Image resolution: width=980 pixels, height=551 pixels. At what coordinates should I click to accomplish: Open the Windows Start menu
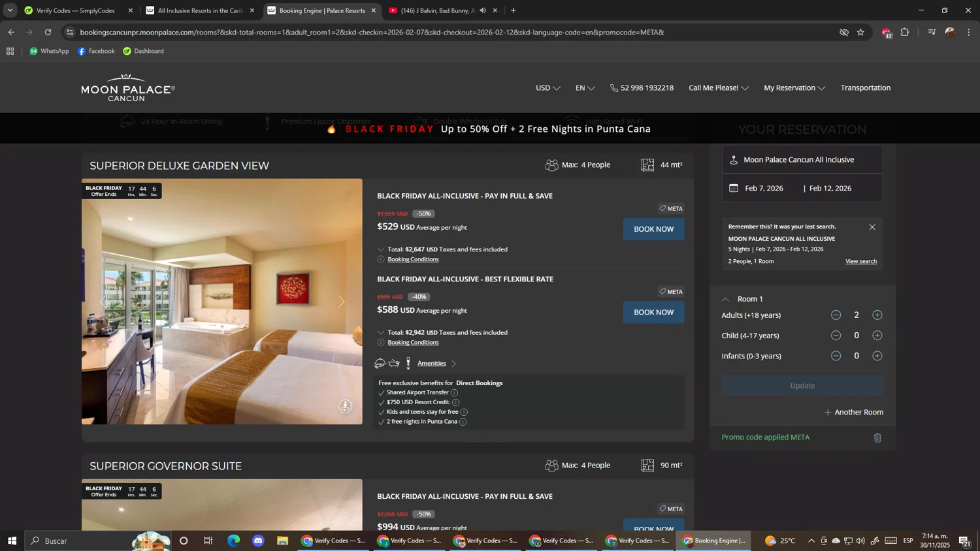pyautogui.click(x=12, y=541)
